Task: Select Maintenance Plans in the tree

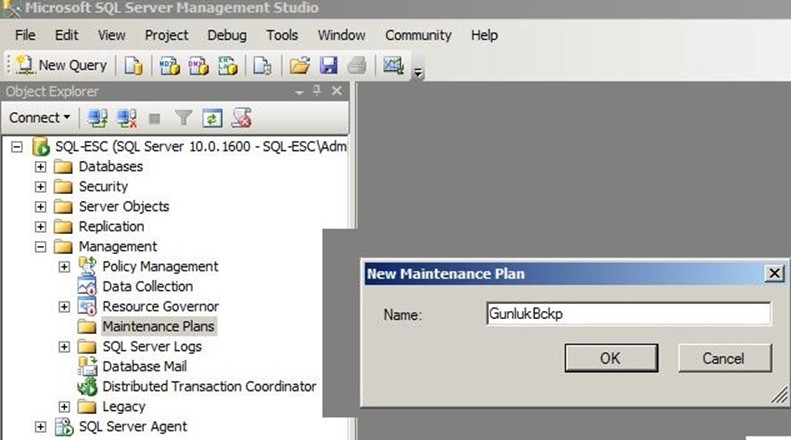Action: pyautogui.click(x=158, y=326)
